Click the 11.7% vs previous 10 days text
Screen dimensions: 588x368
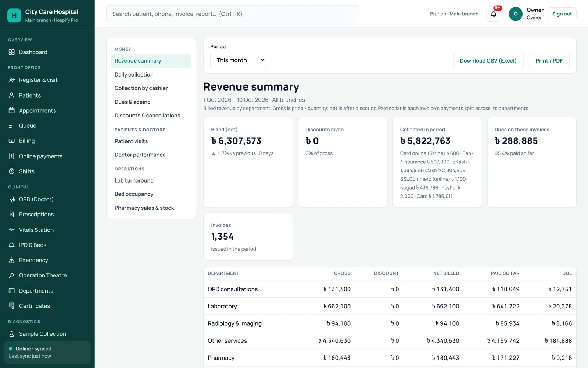click(x=243, y=153)
